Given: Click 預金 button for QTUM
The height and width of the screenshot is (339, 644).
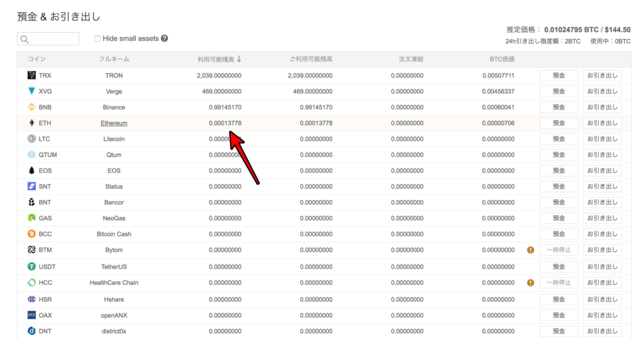Looking at the screenshot, I should (x=558, y=155).
